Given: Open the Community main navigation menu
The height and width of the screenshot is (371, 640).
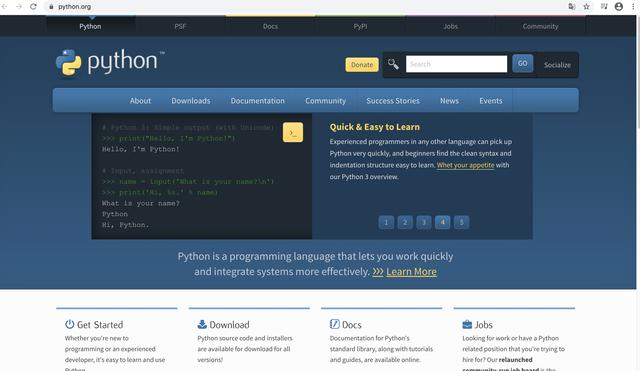Looking at the screenshot, I should pyautogui.click(x=325, y=101).
